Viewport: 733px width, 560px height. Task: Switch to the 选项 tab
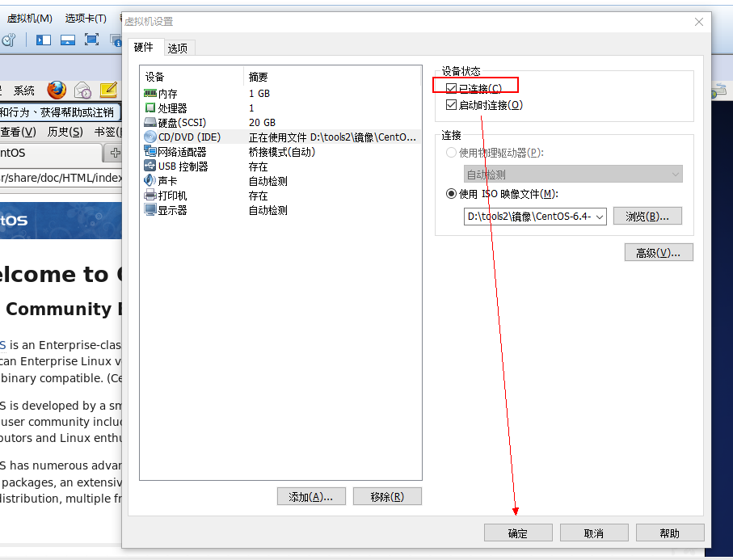tap(178, 48)
